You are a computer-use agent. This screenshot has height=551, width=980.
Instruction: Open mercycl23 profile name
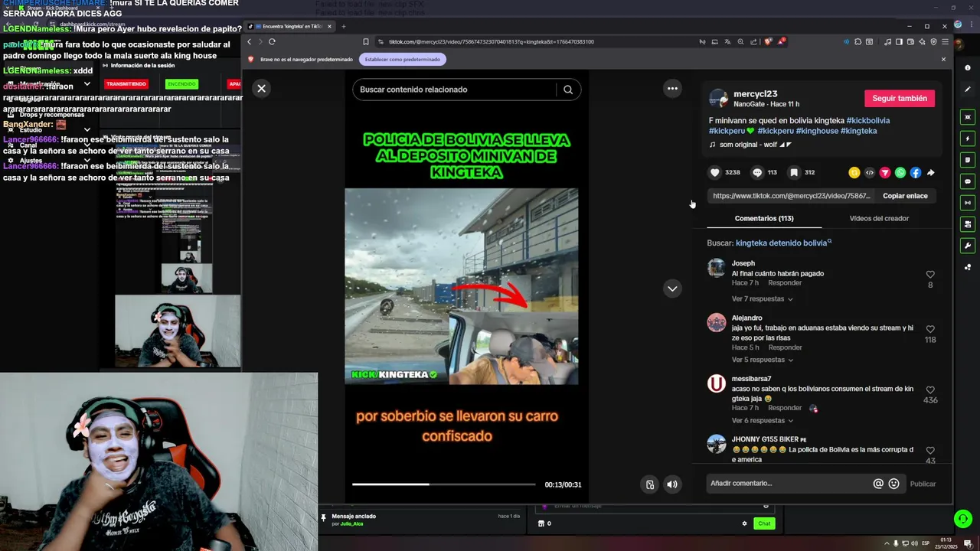coord(755,93)
